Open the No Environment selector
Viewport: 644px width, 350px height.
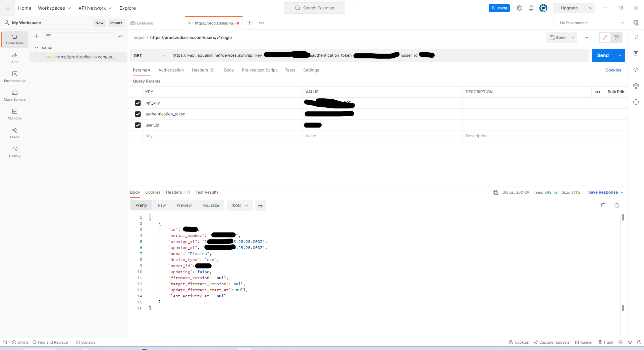pyautogui.click(x=592, y=23)
